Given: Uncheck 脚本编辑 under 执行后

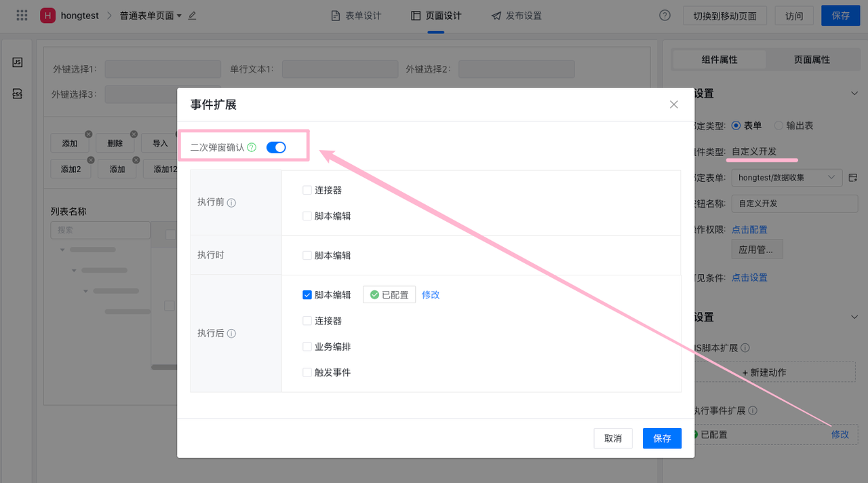Looking at the screenshot, I should [x=307, y=295].
